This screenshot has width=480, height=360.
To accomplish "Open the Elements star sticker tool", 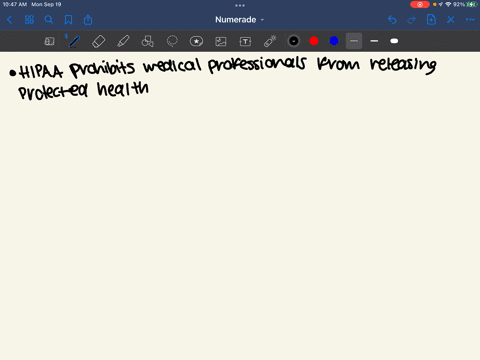I will (x=196, y=41).
